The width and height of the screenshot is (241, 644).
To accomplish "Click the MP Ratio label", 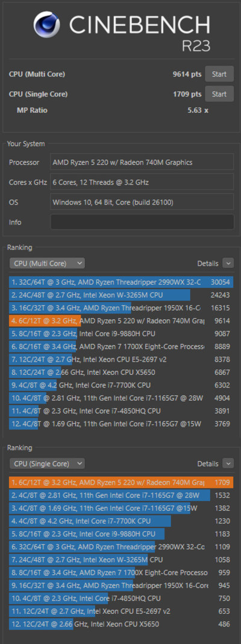I will point(32,110).
